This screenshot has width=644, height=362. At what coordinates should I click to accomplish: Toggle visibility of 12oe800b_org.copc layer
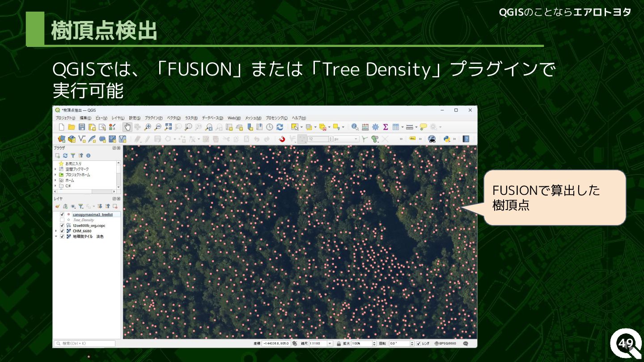pos(62,226)
